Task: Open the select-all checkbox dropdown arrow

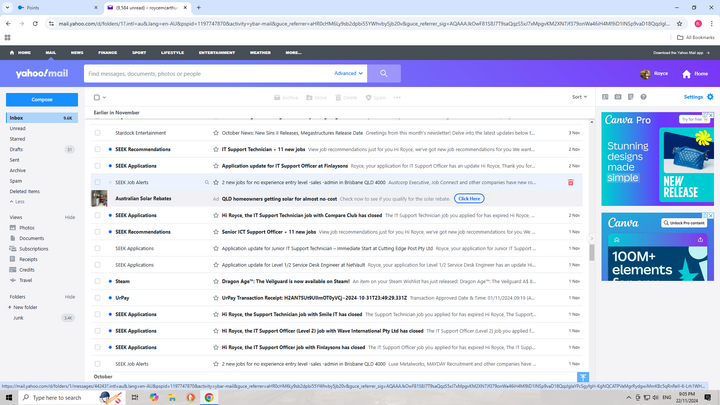Action: [105, 98]
